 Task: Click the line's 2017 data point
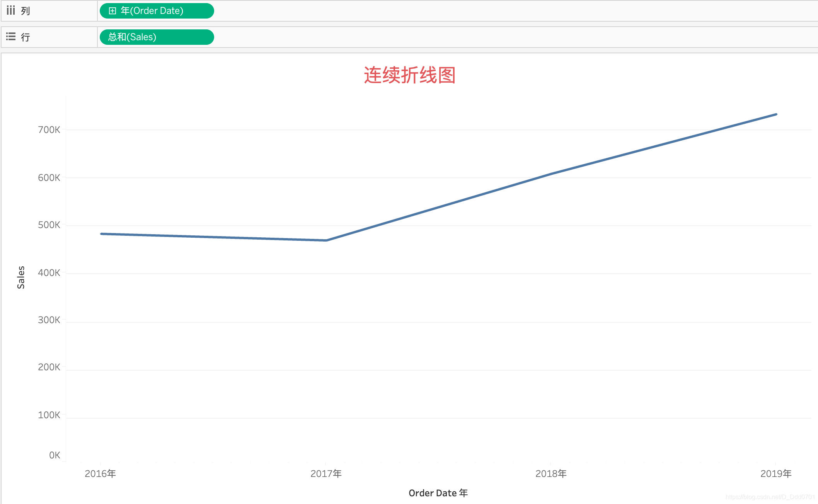coord(326,240)
